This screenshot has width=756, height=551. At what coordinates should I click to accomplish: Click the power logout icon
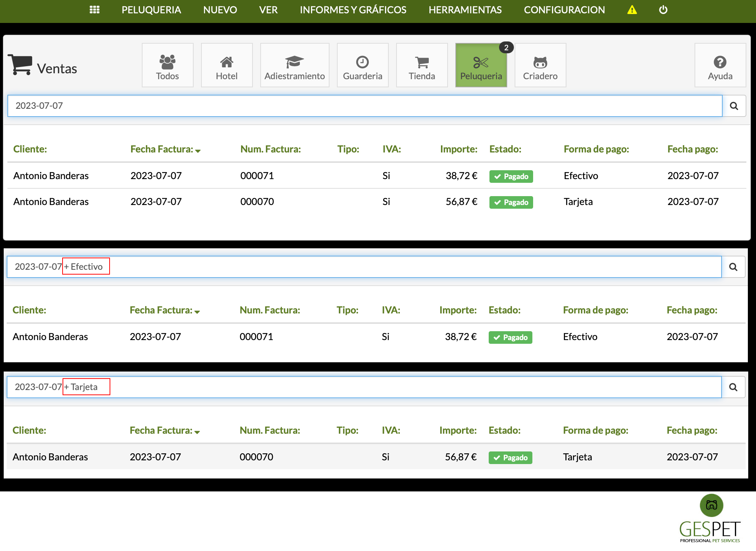click(x=663, y=10)
